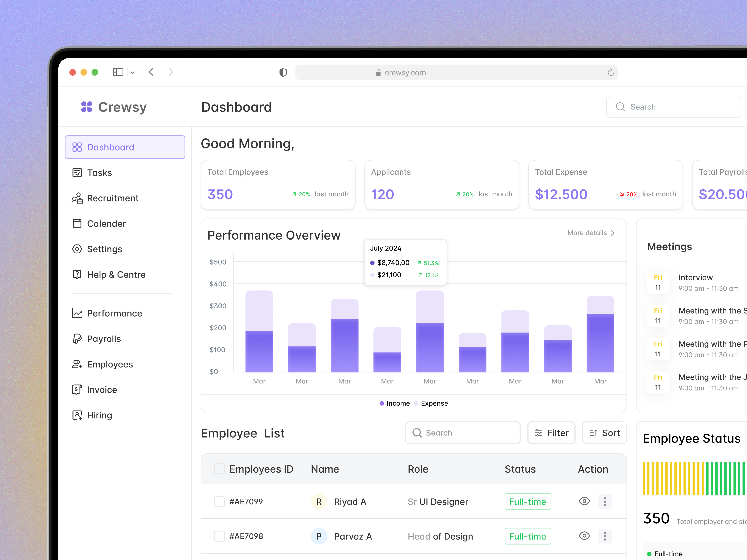Toggle the browser sidebar panel icon
Screen dimensions: 747x560
pos(118,72)
